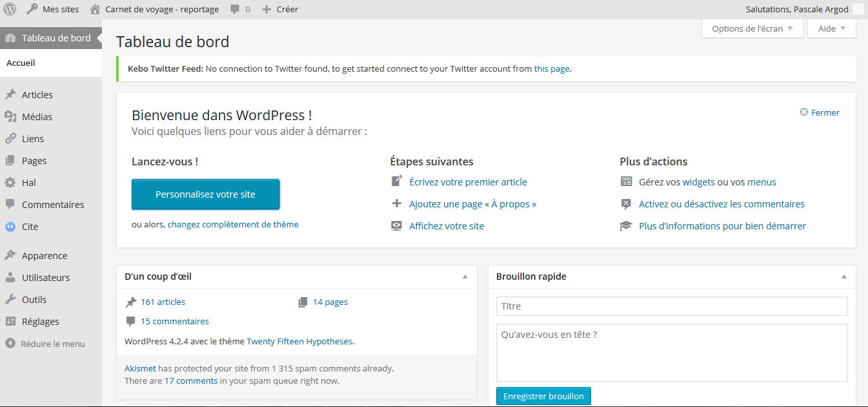Click the user avatar next to Pascale Argod
The height and width of the screenshot is (407, 868).
pyautogui.click(x=858, y=9)
